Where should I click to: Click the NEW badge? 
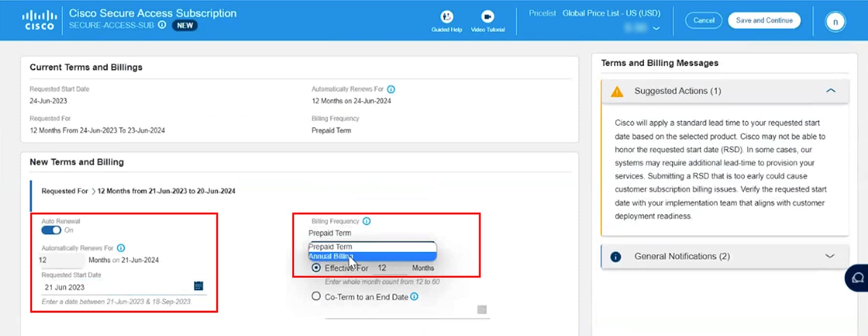185,26
